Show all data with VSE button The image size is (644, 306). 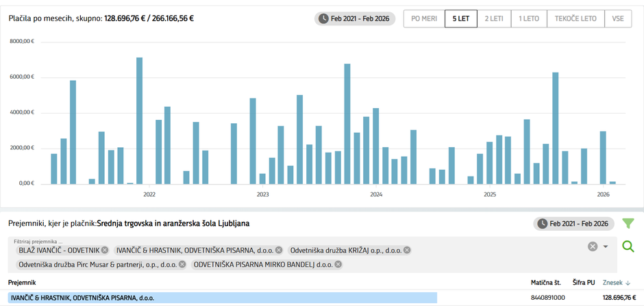[x=617, y=18]
